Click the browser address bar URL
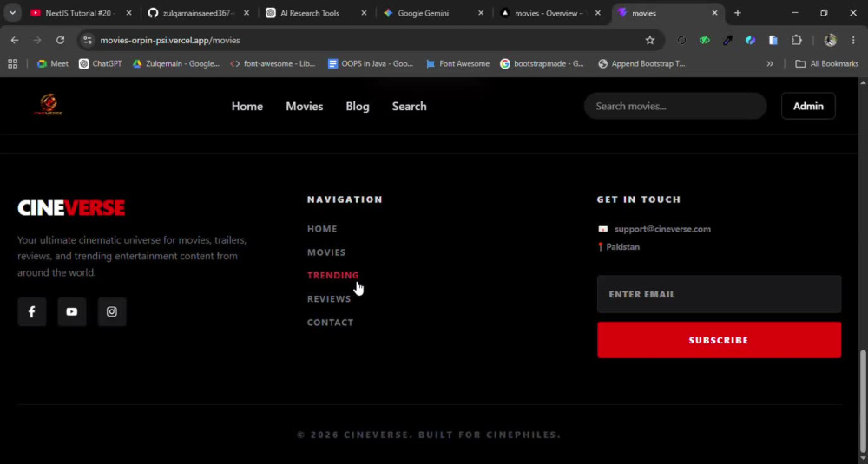868x464 pixels. pos(170,41)
